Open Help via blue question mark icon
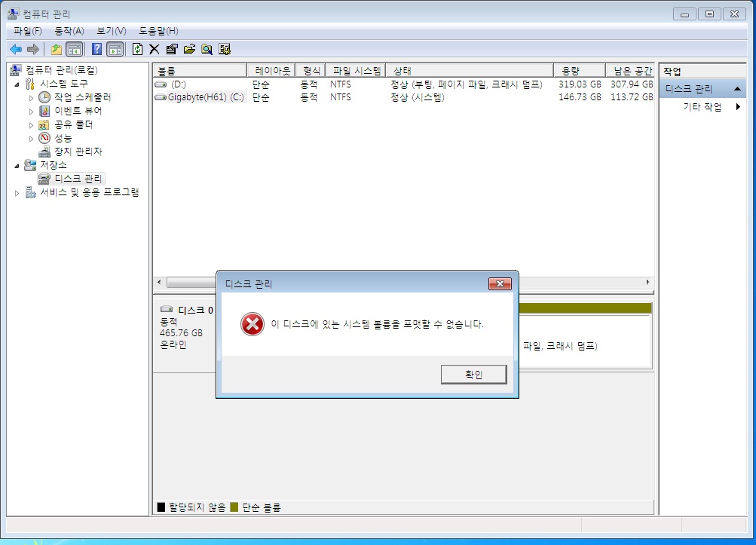 point(96,50)
